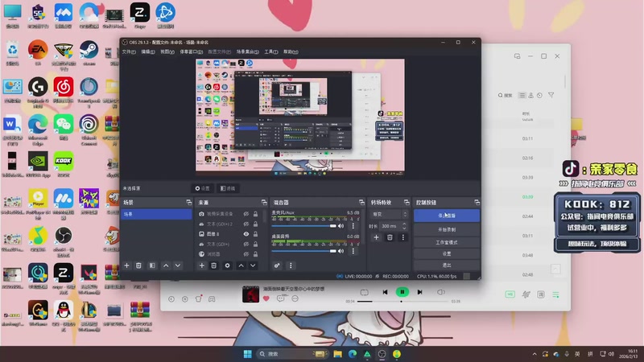Open 文件(F) menu in OBS
Viewport: 644px width, 362px height.
(129, 51)
